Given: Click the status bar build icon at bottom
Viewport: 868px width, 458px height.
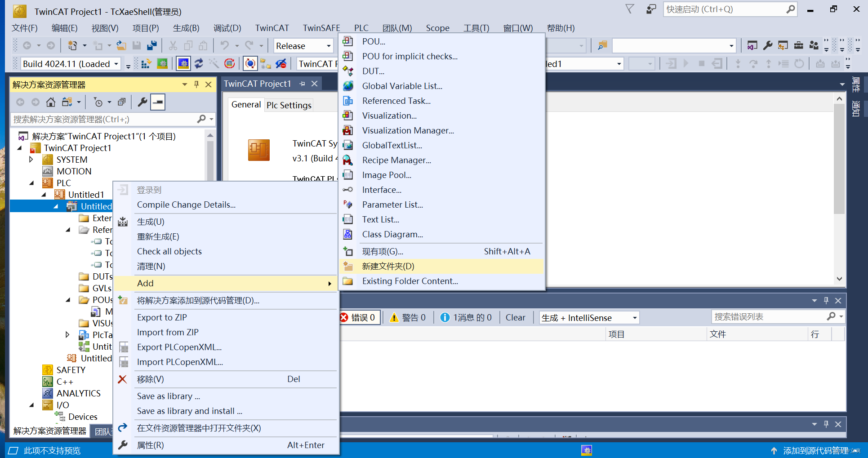Looking at the screenshot, I should click(587, 450).
